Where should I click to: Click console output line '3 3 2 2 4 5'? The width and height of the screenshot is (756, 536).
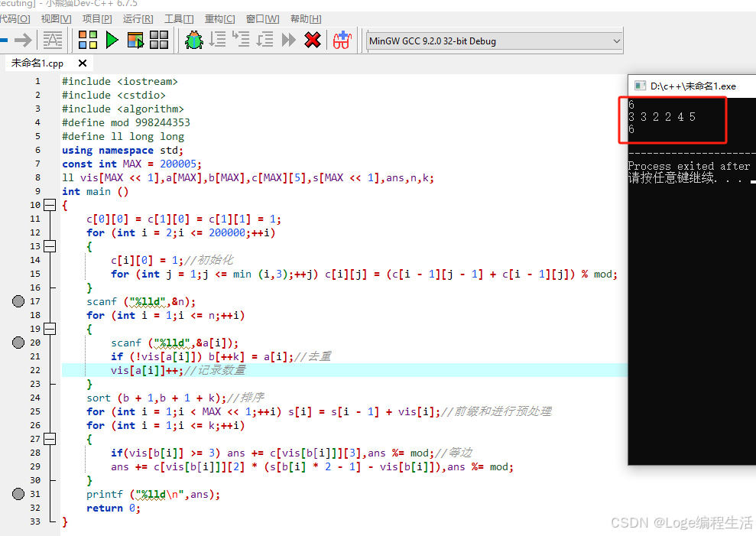(x=662, y=117)
